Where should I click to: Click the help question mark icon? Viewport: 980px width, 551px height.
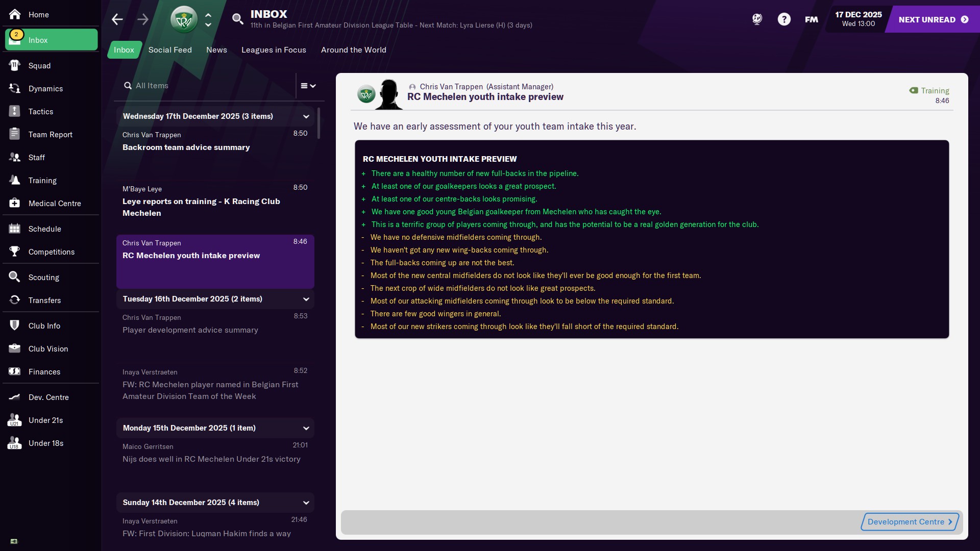(784, 19)
